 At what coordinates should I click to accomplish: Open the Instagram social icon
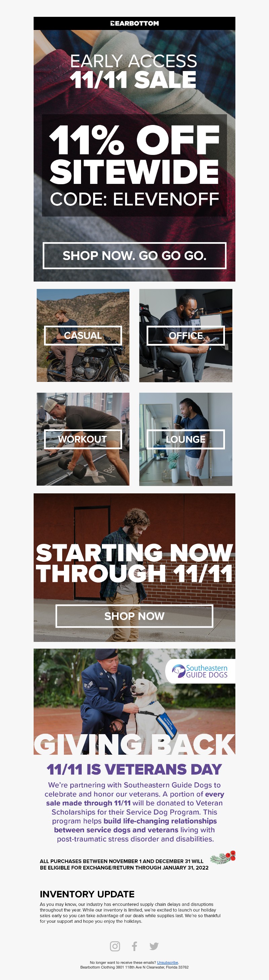(115, 946)
